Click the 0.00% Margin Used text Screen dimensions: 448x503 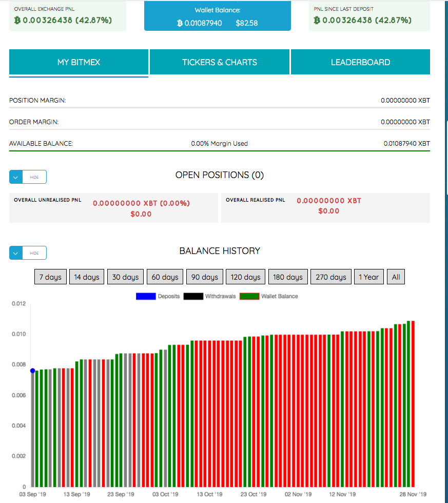[219, 143]
